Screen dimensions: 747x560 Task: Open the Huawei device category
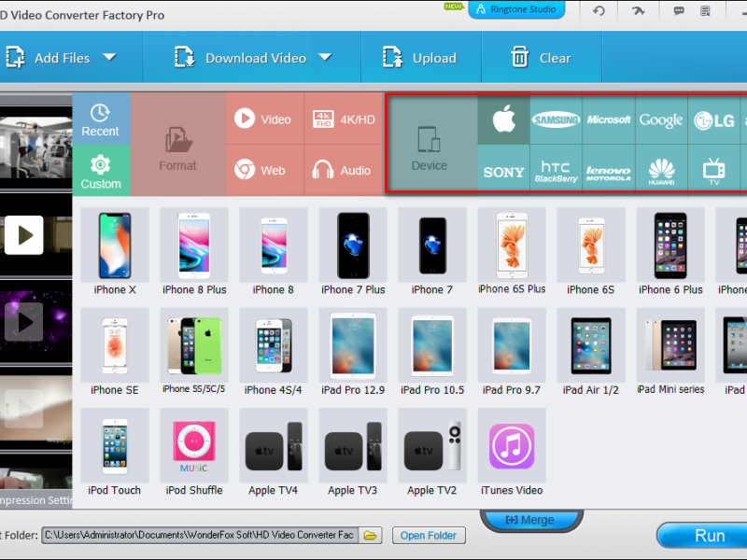661,169
